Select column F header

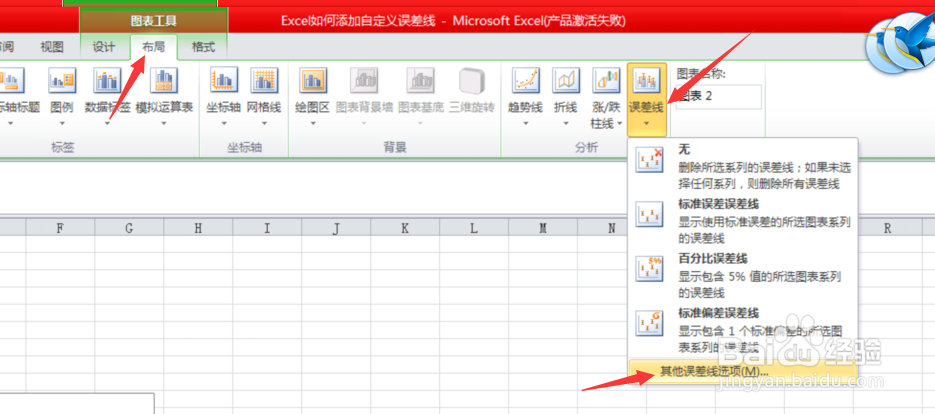pos(60,228)
